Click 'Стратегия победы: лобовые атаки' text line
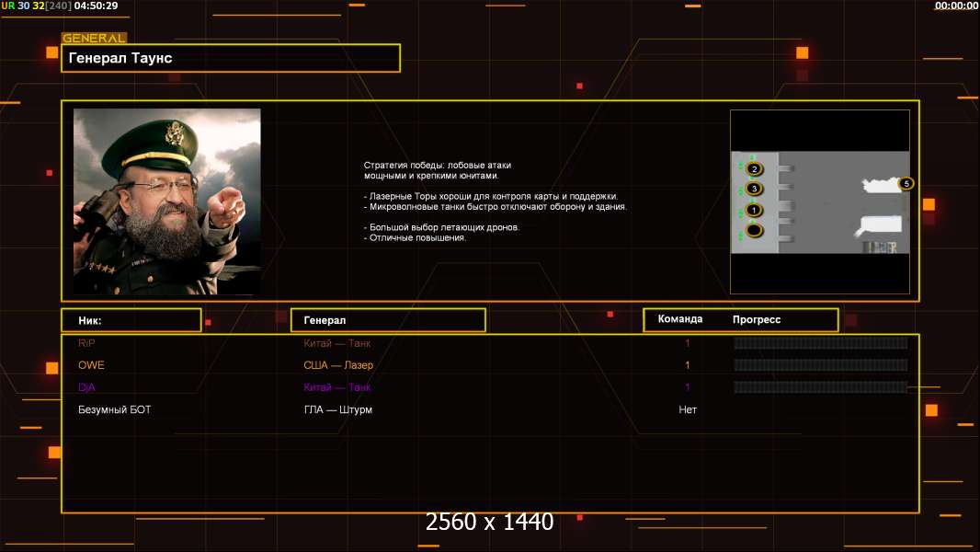The width and height of the screenshot is (980, 552). point(438,165)
